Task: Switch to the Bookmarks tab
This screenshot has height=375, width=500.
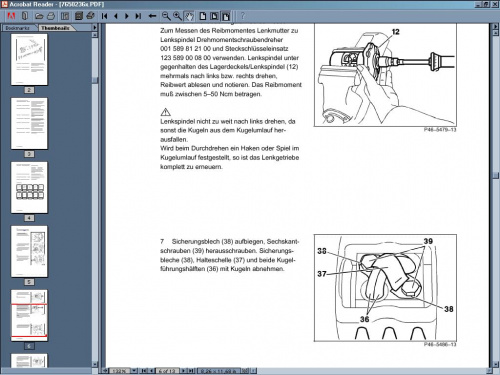Action: 18,28
